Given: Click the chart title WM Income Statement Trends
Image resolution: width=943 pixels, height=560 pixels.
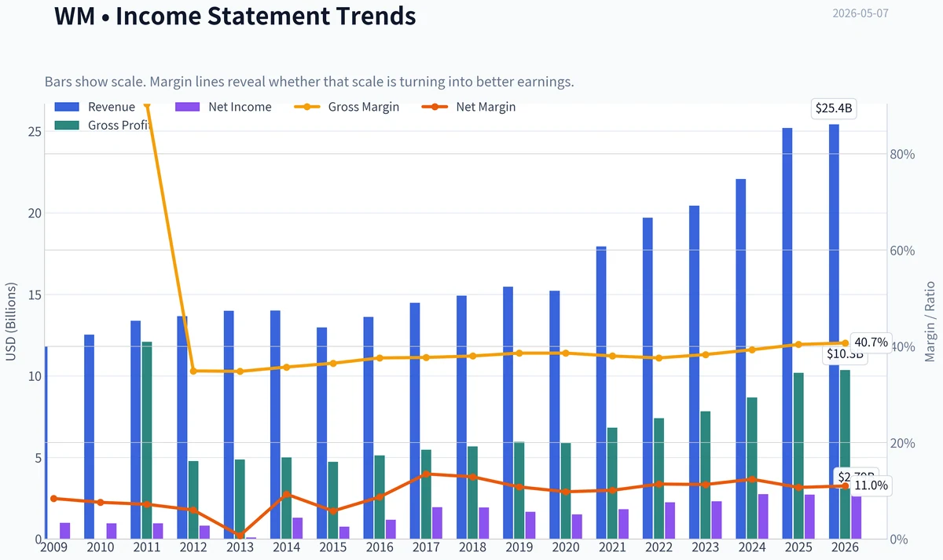Looking at the screenshot, I should coord(235,15).
